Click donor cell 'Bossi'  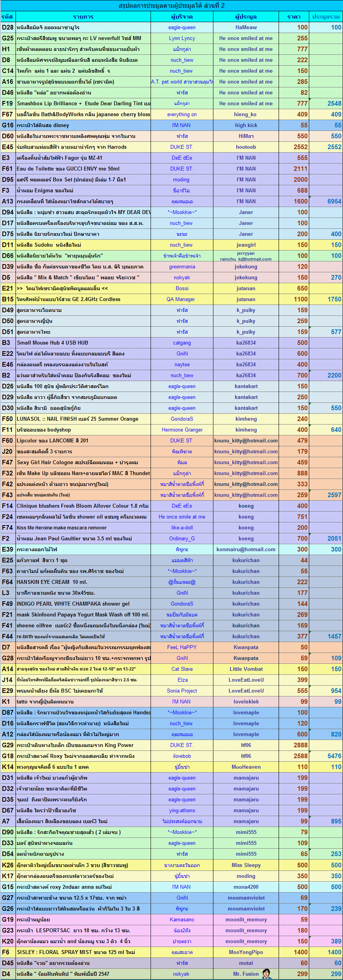[182, 289]
